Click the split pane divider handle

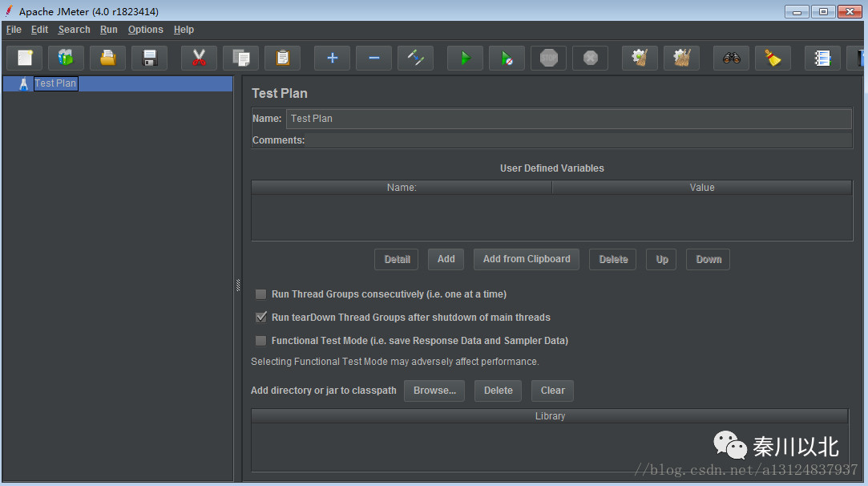click(238, 285)
